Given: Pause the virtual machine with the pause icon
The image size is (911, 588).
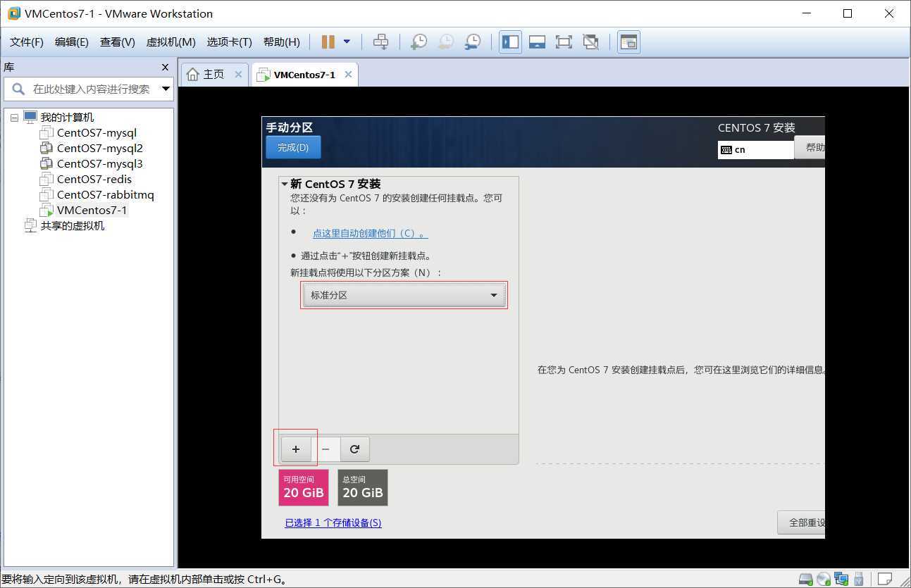Looking at the screenshot, I should point(328,42).
